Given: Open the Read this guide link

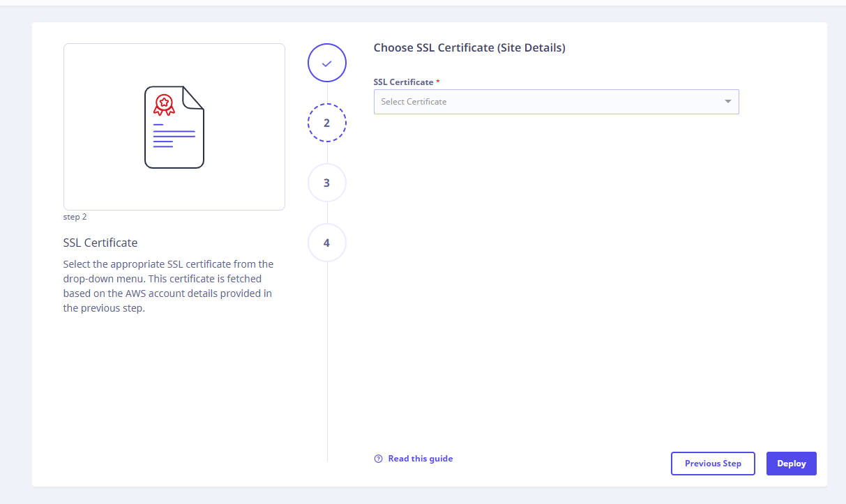Looking at the screenshot, I should 420,459.
